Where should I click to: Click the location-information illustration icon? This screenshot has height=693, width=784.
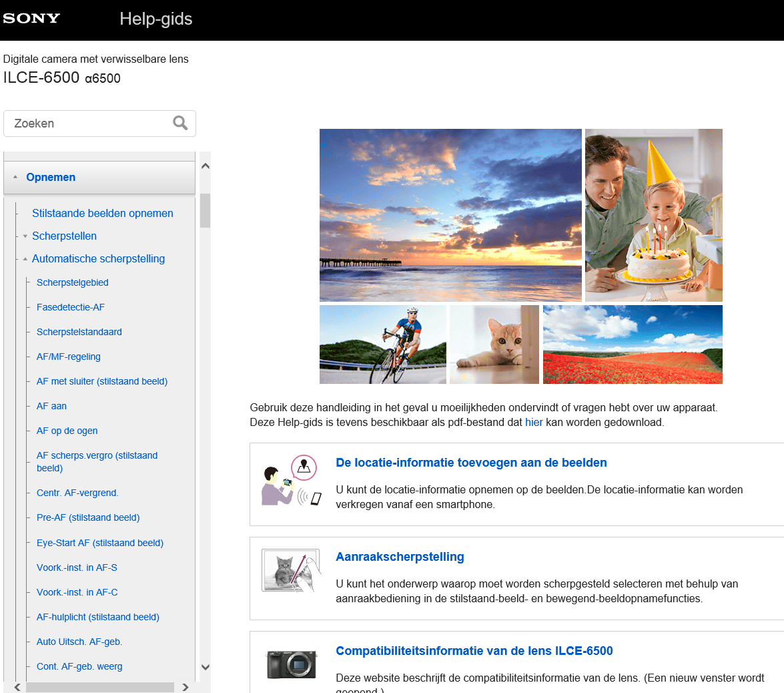click(x=291, y=481)
